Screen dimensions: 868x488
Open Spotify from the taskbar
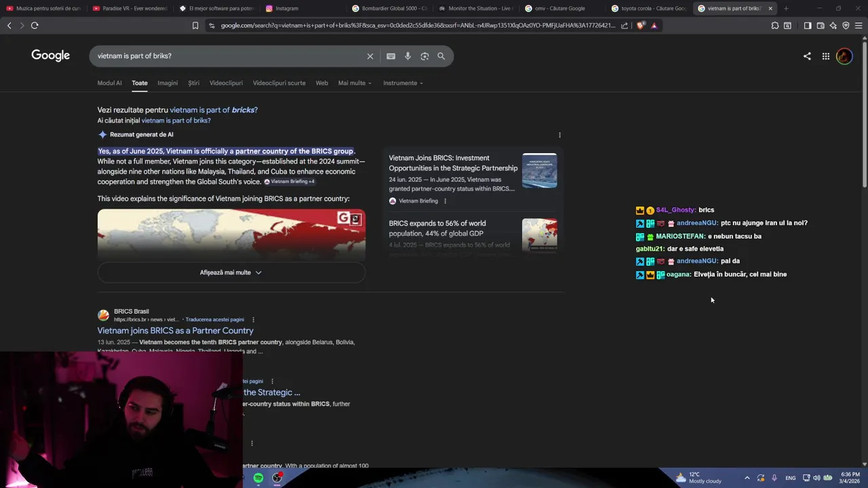258,479
